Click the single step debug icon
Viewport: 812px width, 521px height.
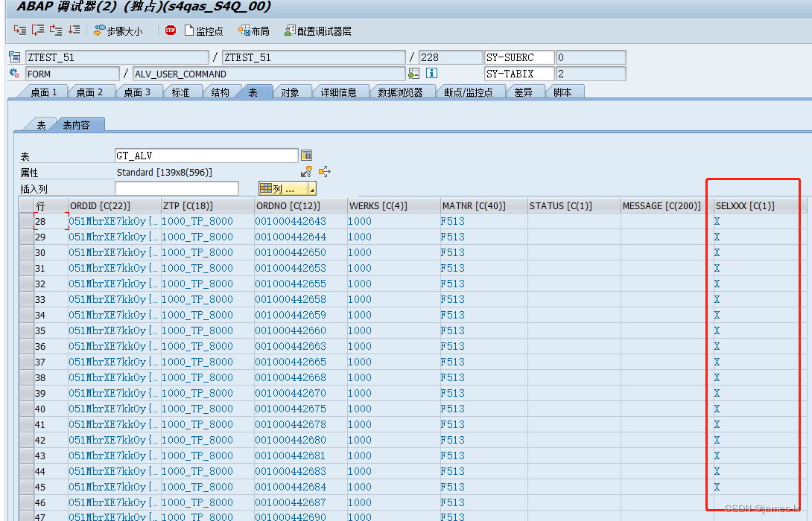click(x=19, y=31)
